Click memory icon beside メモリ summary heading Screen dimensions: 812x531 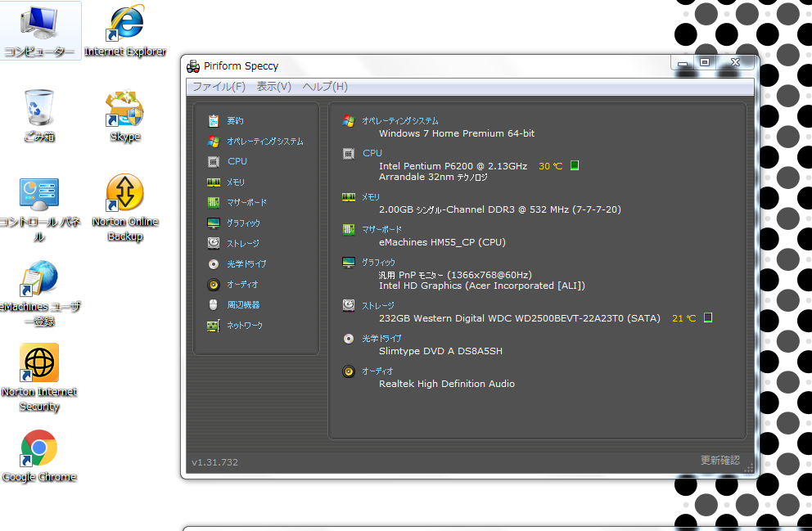pyautogui.click(x=349, y=196)
